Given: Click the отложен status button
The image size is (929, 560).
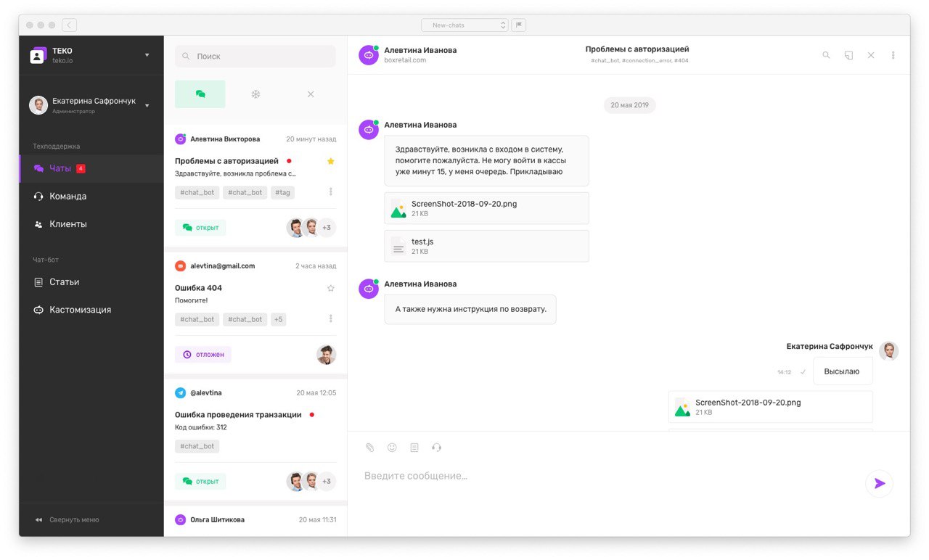Looking at the screenshot, I should point(203,355).
